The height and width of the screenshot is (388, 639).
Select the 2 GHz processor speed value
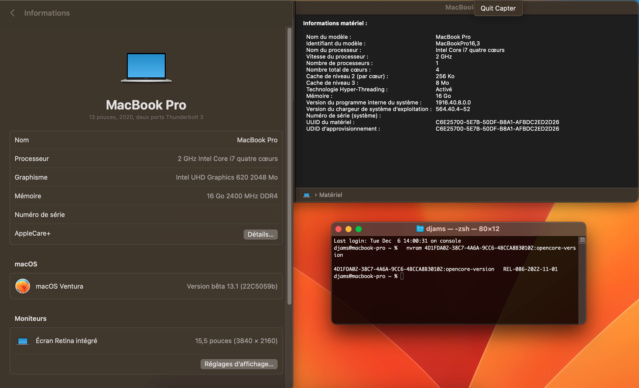tap(443, 56)
